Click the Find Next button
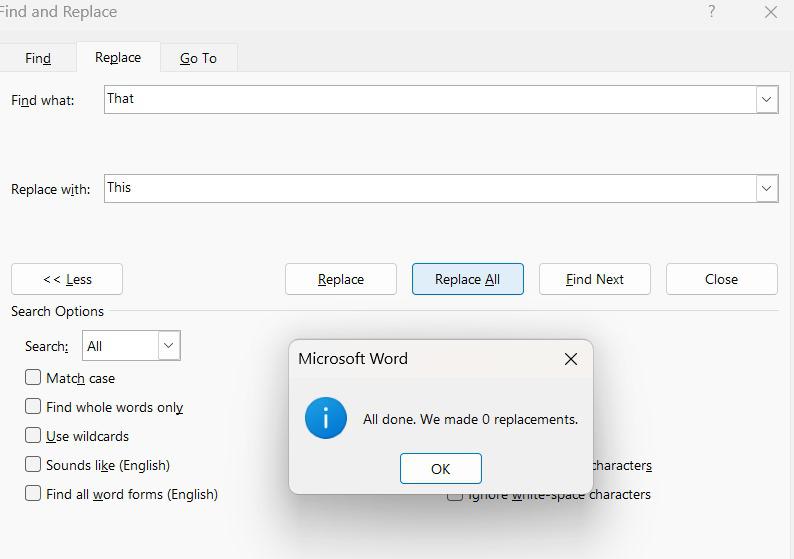The width and height of the screenshot is (794, 559). pos(595,279)
